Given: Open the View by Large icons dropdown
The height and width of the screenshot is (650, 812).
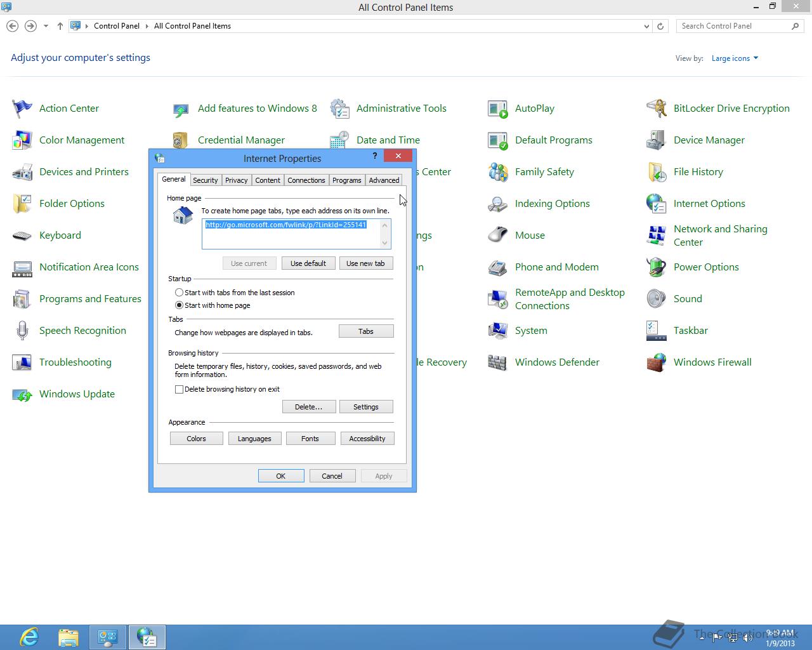Looking at the screenshot, I should (735, 58).
